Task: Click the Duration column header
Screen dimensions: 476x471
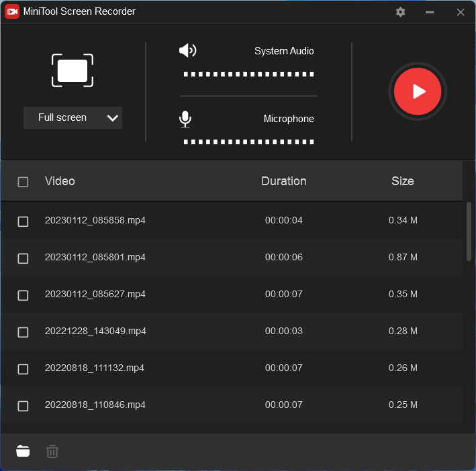Action: click(x=284, y=181)
